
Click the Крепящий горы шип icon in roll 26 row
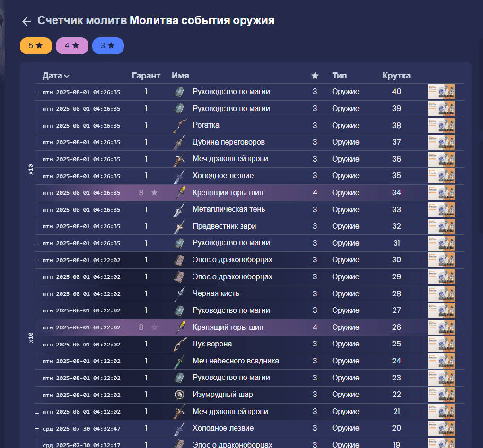click(180, 327)
